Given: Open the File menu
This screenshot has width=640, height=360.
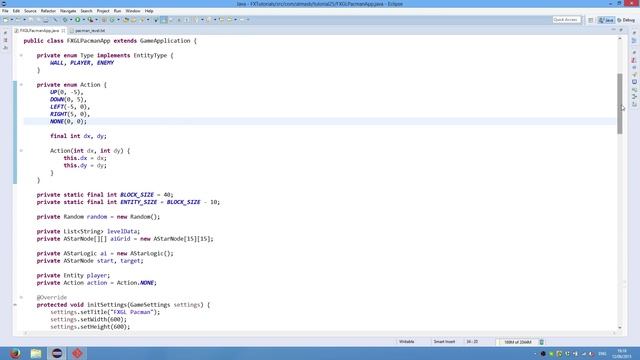Looking at the screenshot, I should (5, 11).
